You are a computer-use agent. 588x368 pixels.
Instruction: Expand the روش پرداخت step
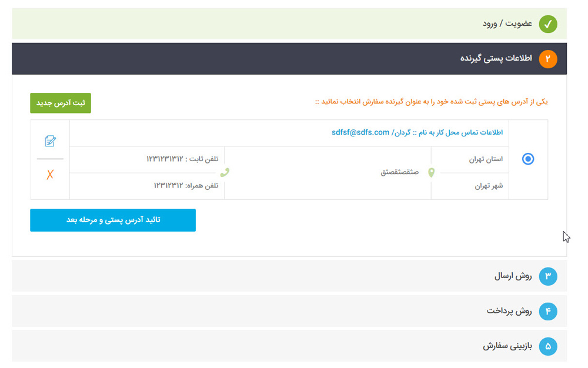(x=289, y=312)
